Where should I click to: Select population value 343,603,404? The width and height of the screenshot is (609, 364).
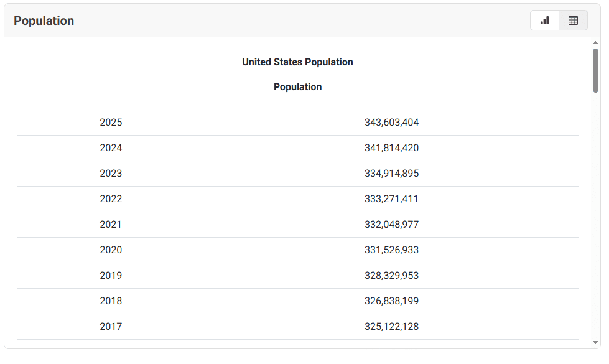pos(391,123)
